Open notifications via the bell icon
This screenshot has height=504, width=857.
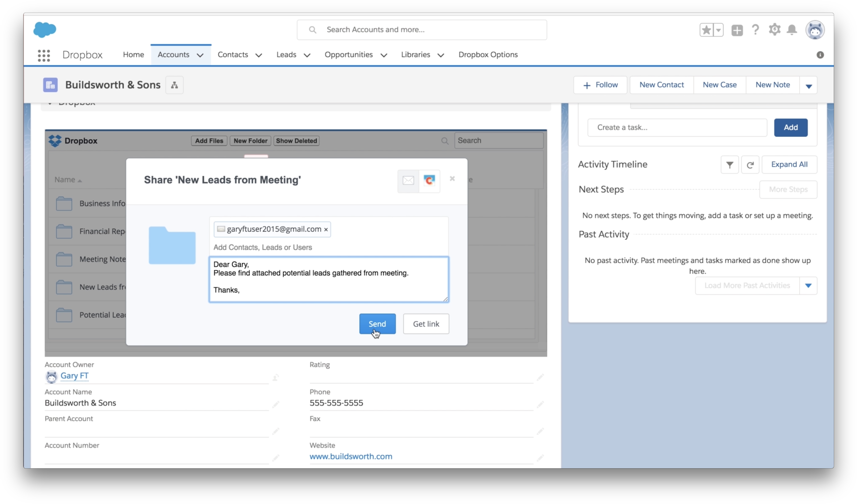coord(792,30)
